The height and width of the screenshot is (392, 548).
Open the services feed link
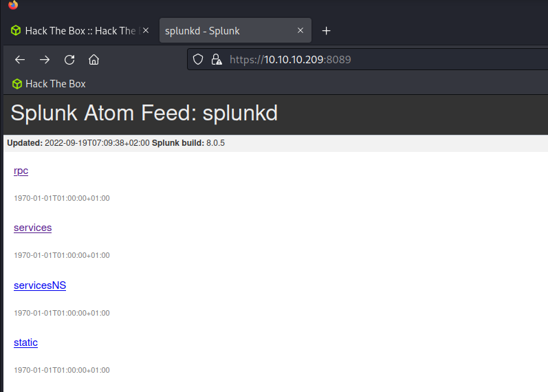pyautogui.click(x=33, y=228)
